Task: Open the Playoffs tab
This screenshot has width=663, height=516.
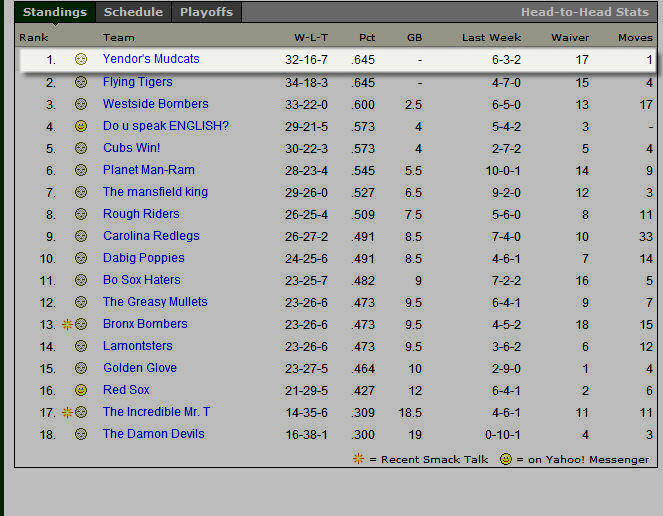Action: click(x=206, y=12)
